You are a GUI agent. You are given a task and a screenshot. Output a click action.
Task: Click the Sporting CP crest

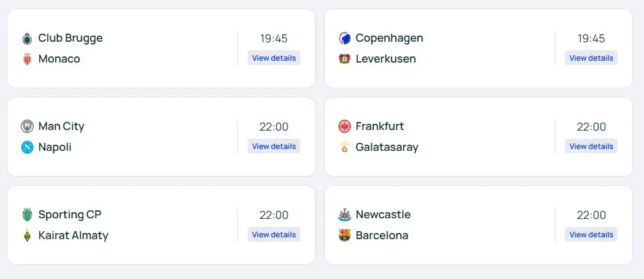(x=27, y=215)
